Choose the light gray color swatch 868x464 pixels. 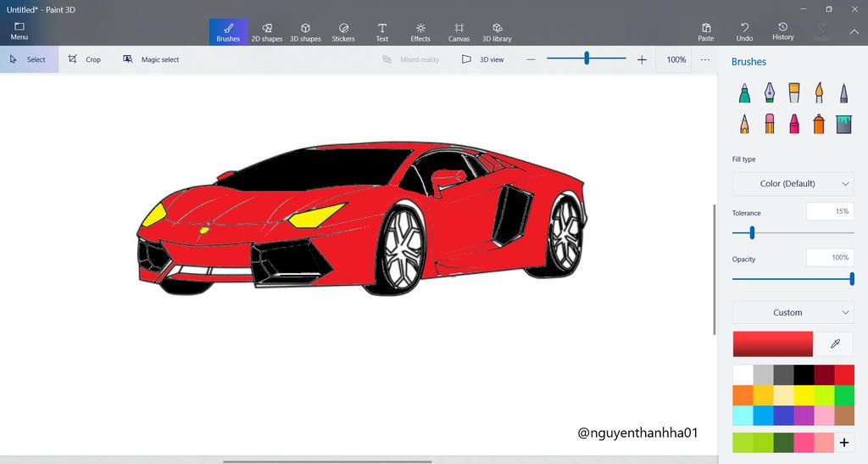pyautogui.click(x=763, y=375)
